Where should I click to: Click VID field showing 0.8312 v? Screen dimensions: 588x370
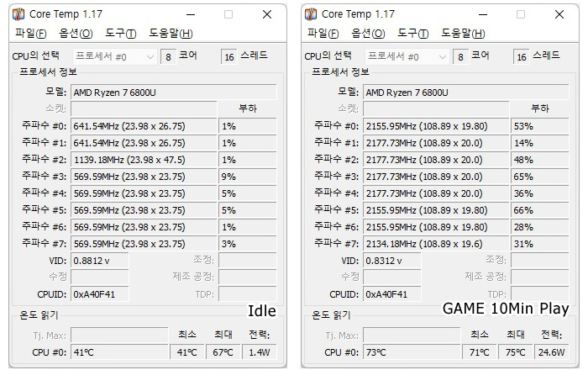click(x=392, y=261)
